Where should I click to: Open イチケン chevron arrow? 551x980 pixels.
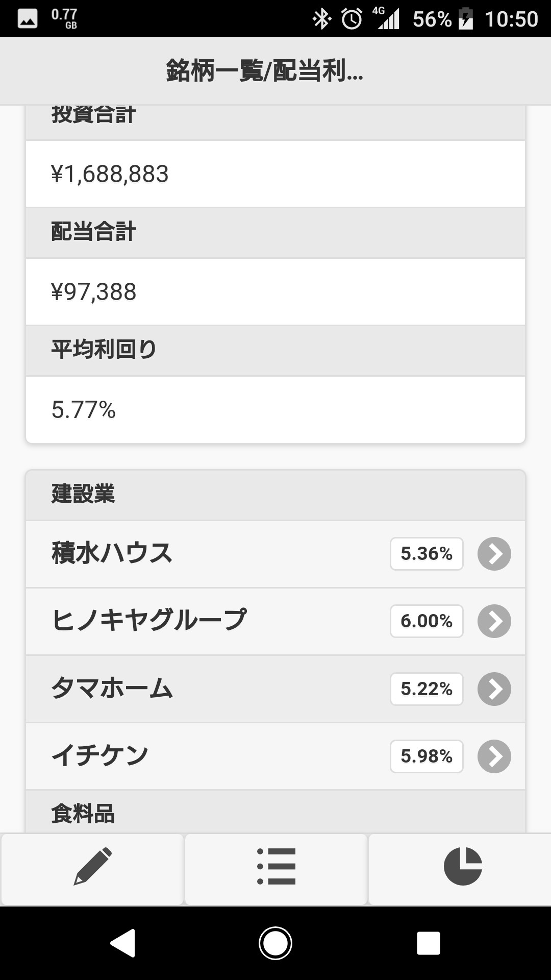point(494,756)
